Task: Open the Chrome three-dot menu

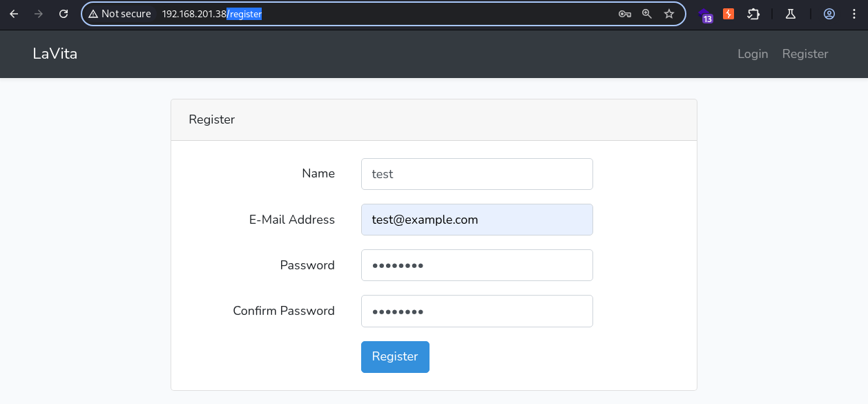Action: [x=854, y=14]
